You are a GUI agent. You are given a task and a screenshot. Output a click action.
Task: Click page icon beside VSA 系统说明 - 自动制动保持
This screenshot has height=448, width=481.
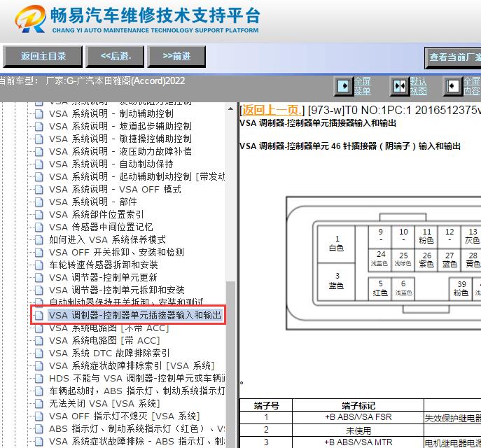[39, 164]
